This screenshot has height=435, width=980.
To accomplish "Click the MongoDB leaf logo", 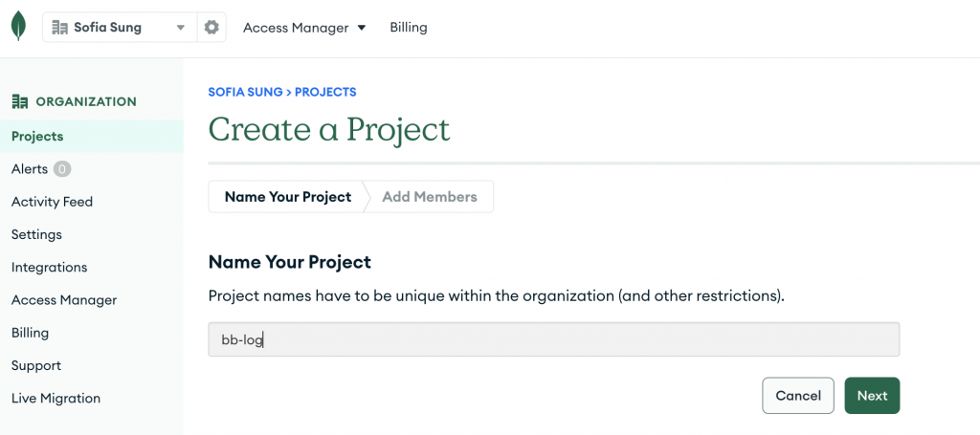I will click(x=18, y=27).
